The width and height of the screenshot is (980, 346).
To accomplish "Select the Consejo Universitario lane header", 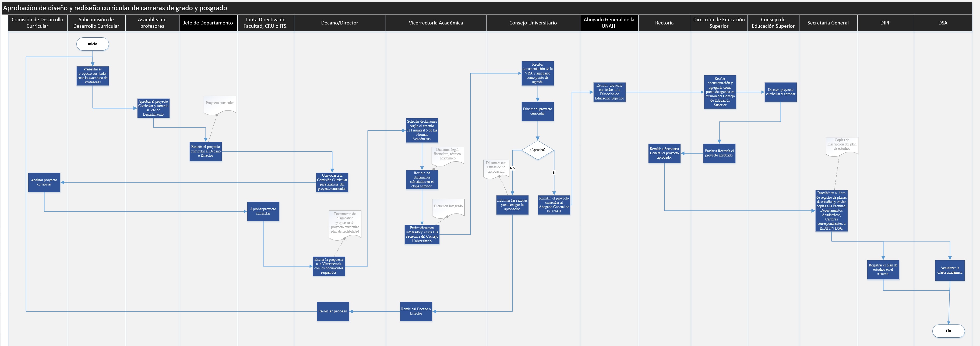I will pos(533,23).
